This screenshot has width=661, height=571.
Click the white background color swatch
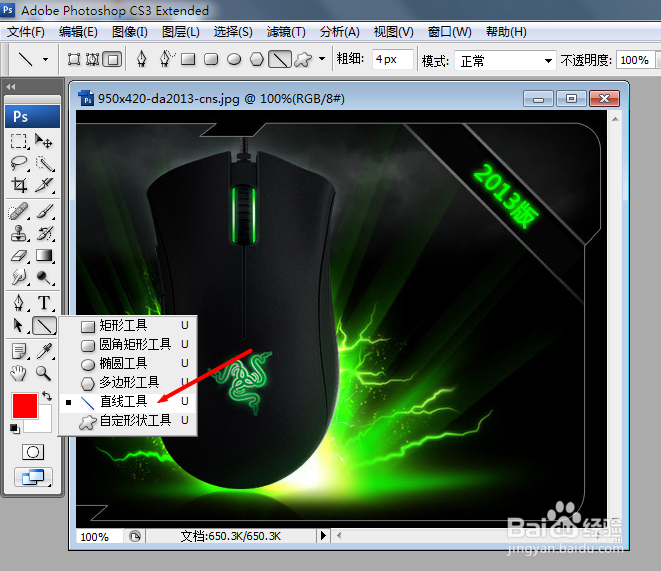pos(45,424)
